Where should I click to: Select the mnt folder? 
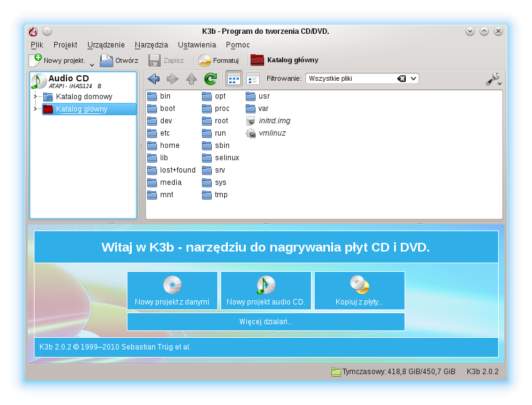click(x=160, y=195)
